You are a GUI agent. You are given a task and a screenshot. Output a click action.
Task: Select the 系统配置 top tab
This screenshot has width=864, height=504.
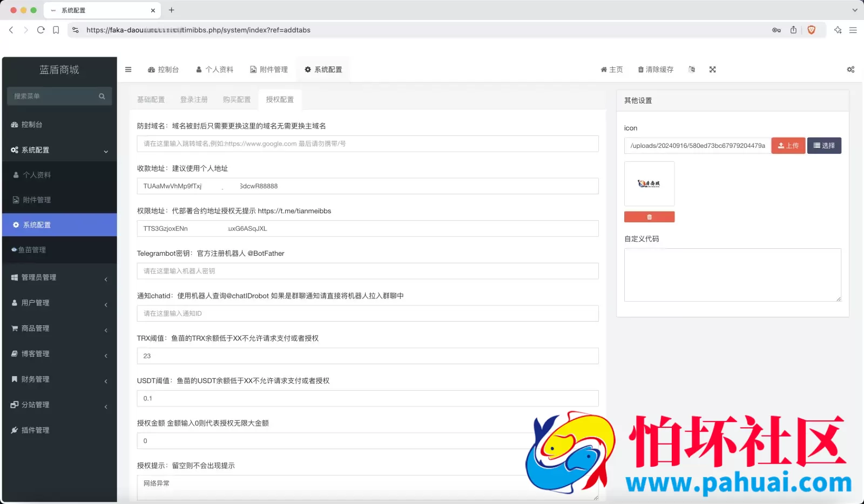coord(323,70)
